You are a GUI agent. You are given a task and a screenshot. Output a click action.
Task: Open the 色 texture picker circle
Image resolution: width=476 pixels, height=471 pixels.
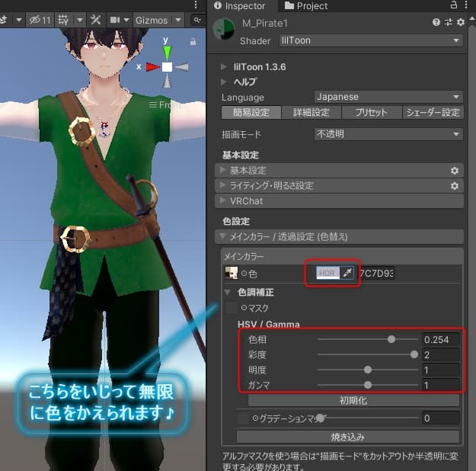click(244, 274)
